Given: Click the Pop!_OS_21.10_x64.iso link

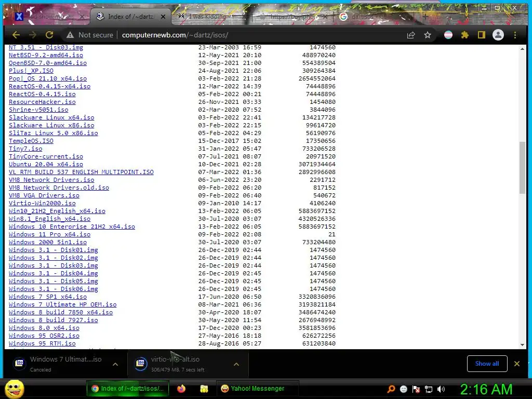Looking at the screenshot, I should [x=48, y=78].
